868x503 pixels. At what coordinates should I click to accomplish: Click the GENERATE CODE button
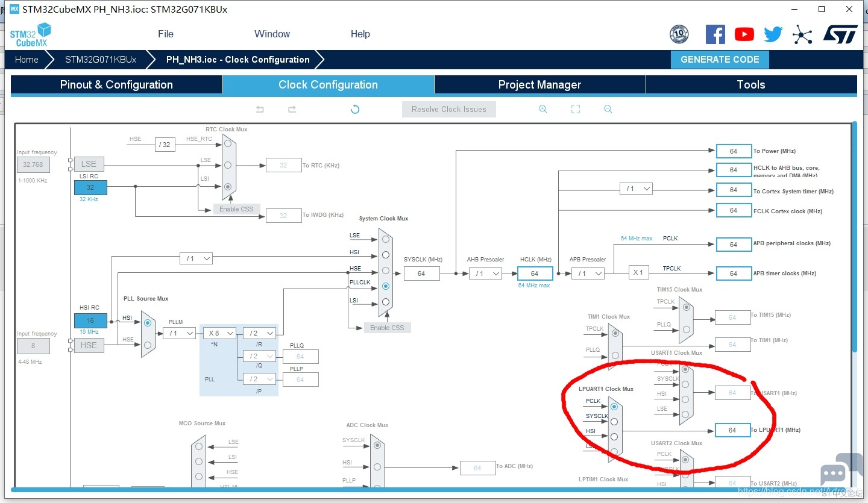(x=720, y=60)
